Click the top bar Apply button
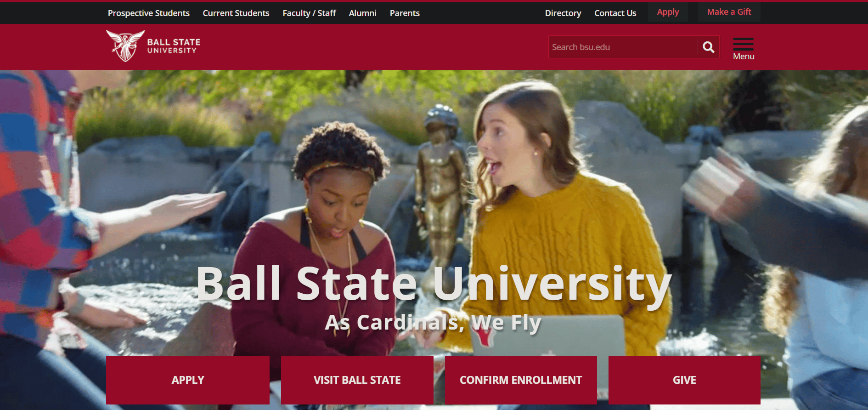Viewport: 868px width, 410px height. (668, 12)
